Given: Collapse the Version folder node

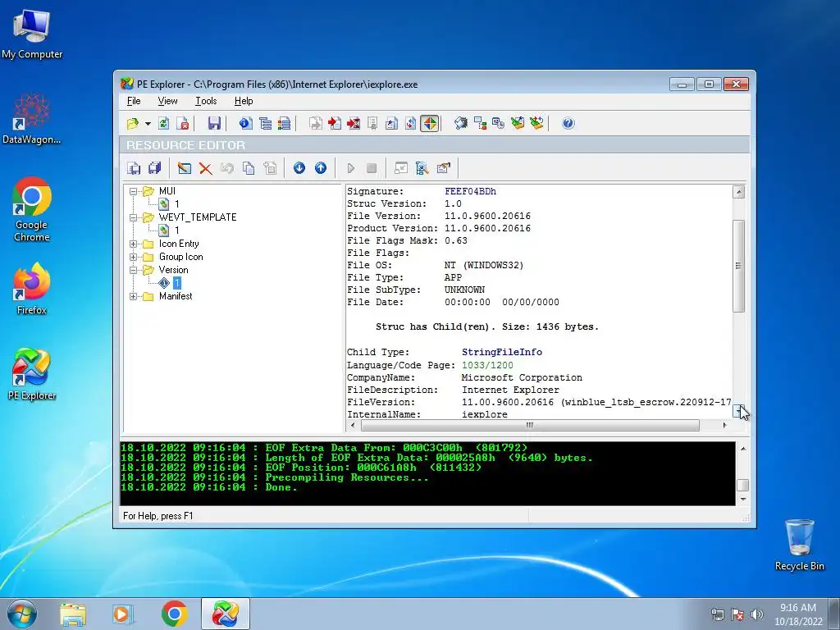Looking at the screenshot, I should pyautogui.click(x=134, y=270).
